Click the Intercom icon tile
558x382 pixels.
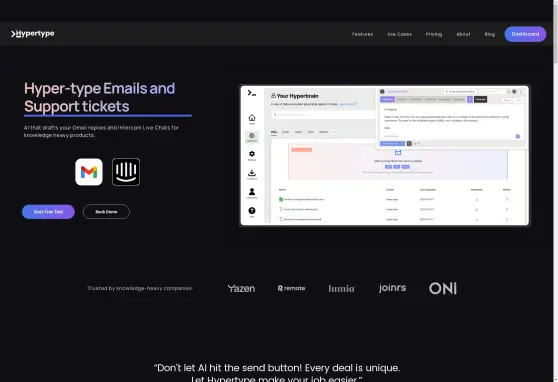[x=126, y=172]
